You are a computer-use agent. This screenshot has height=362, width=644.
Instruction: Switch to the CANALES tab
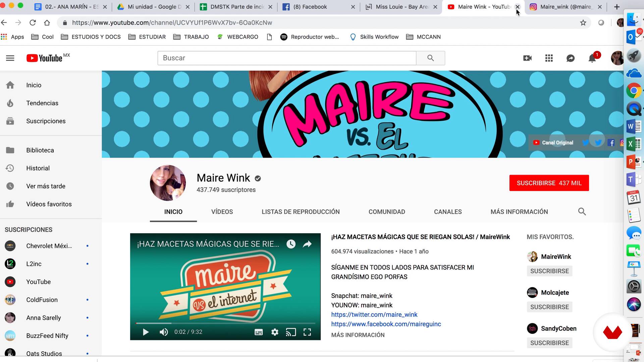(x=448, y=212)
